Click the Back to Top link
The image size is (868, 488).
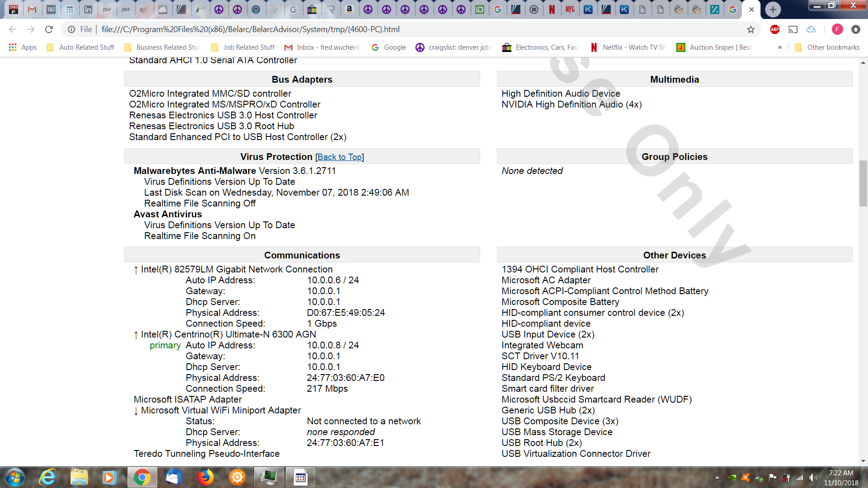340,157
